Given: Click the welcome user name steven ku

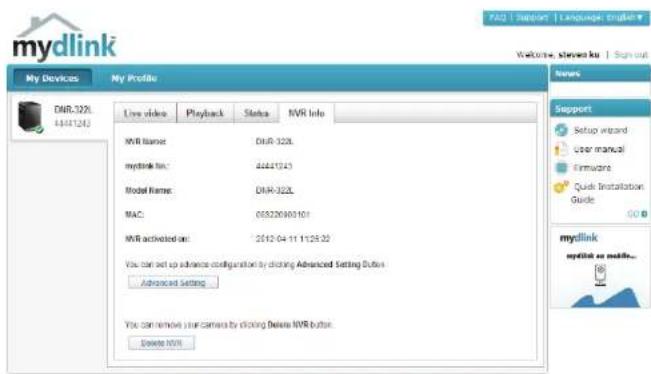Looking at the screenshot, I should 579,54.
